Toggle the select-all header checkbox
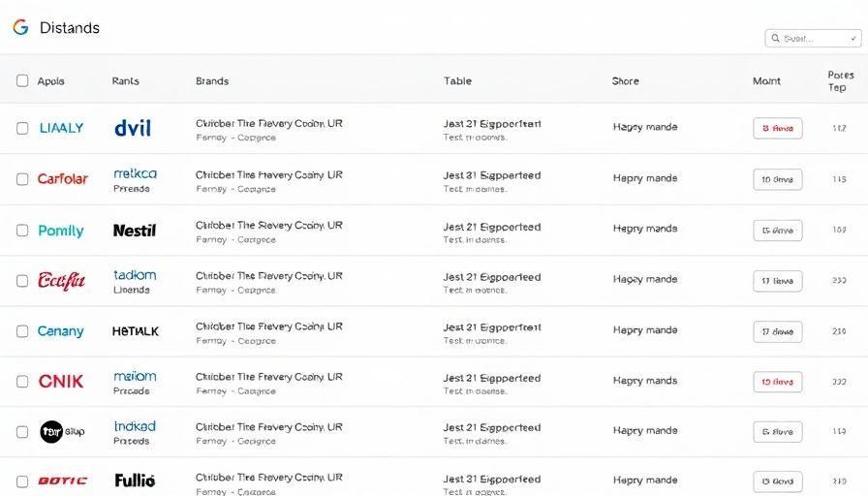868x496 pixels. (22, 81)
